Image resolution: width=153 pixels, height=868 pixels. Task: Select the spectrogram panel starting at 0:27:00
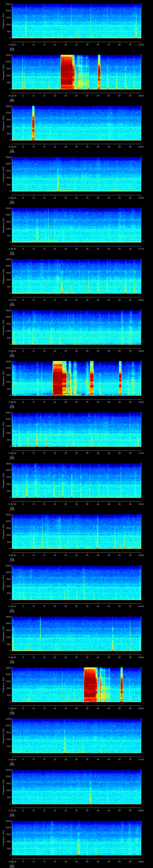click(76, 276)
